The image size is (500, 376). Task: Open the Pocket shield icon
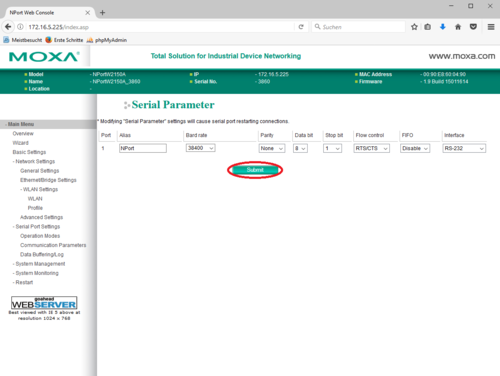click(473, 27)
